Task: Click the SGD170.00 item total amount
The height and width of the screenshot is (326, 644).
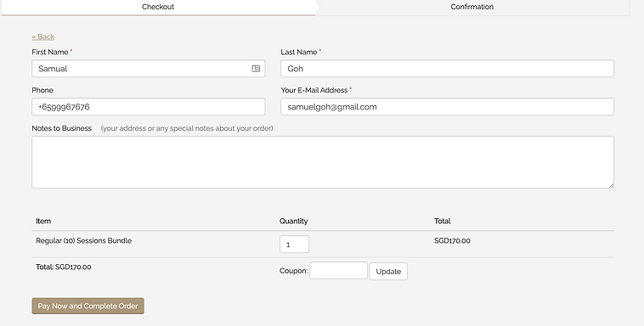Action: point(452,240)
